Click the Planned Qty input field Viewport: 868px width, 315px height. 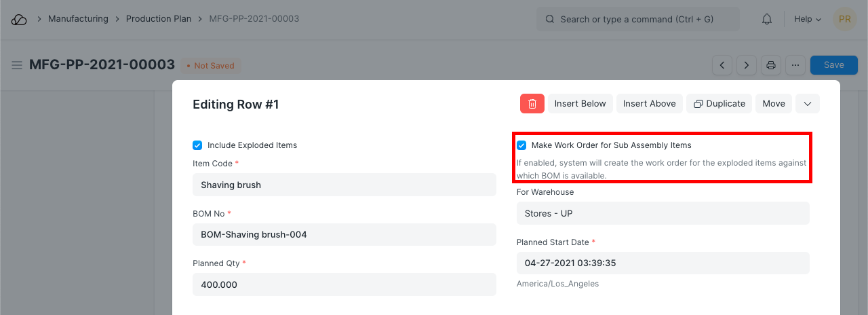pos(344,284)
